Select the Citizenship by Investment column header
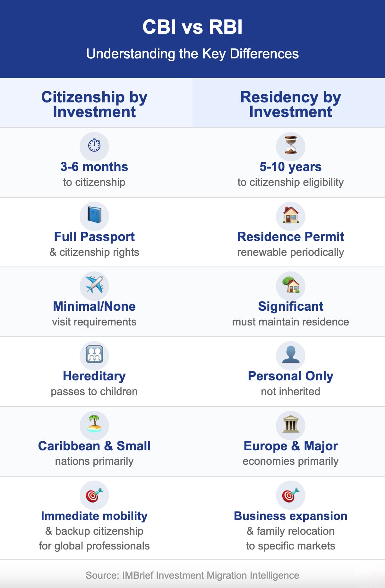The width and height of the screenshot is (385, 588). (x=94, y=104)
